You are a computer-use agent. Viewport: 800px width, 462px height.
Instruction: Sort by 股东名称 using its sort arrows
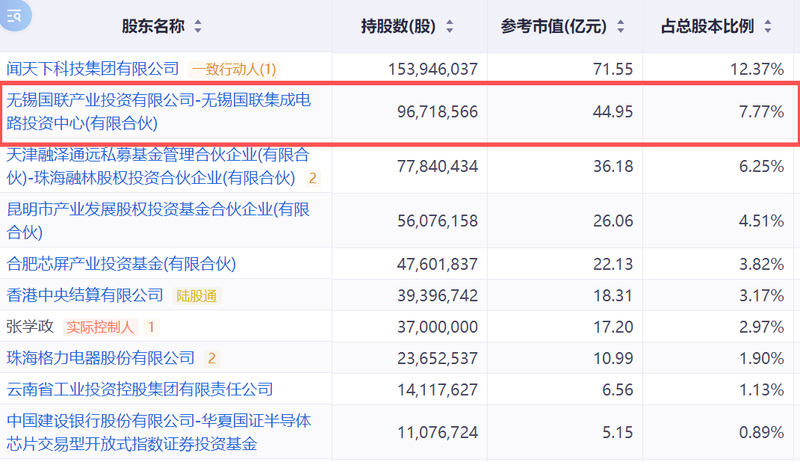coord(197,26)
